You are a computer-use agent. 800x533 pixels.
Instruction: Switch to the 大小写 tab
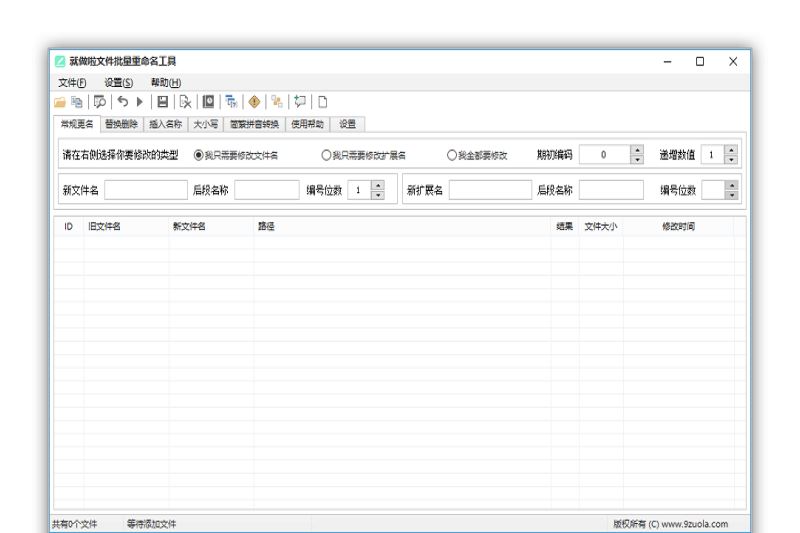click(206, 124)
